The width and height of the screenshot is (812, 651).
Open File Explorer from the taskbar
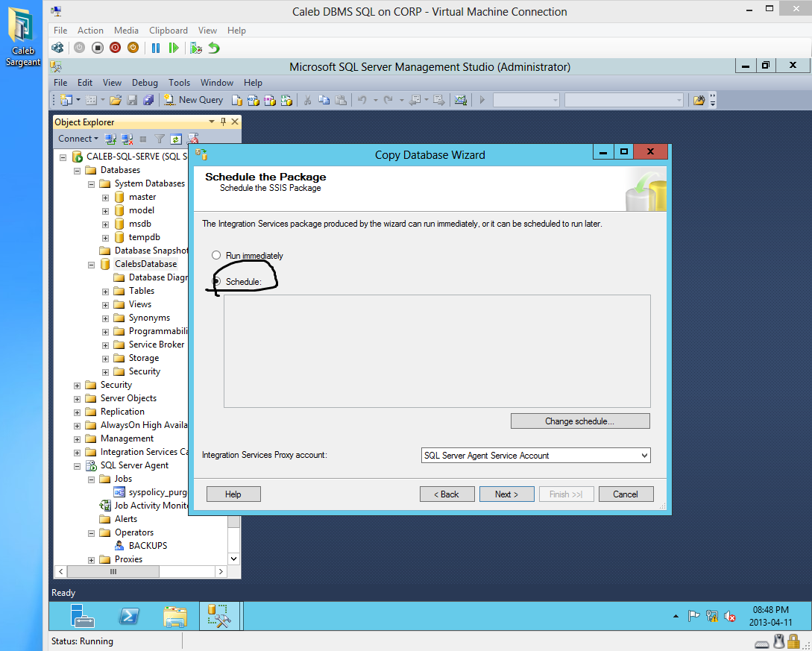pyautogui.click(x=175, y=616)
